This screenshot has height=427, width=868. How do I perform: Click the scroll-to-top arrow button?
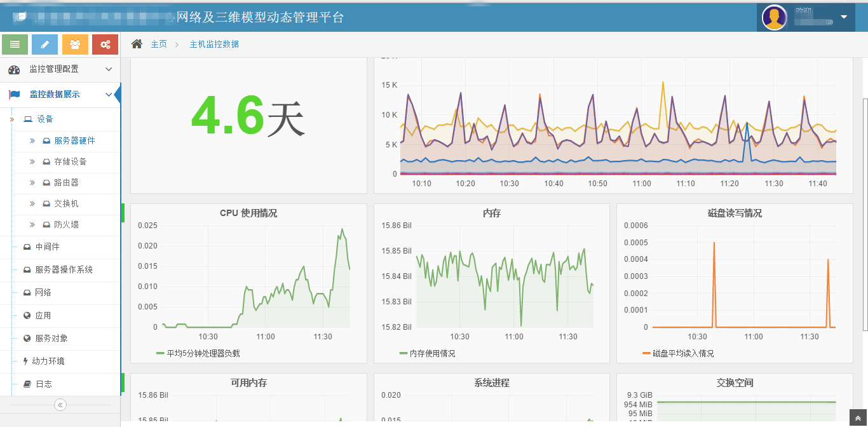coord(858,418)
